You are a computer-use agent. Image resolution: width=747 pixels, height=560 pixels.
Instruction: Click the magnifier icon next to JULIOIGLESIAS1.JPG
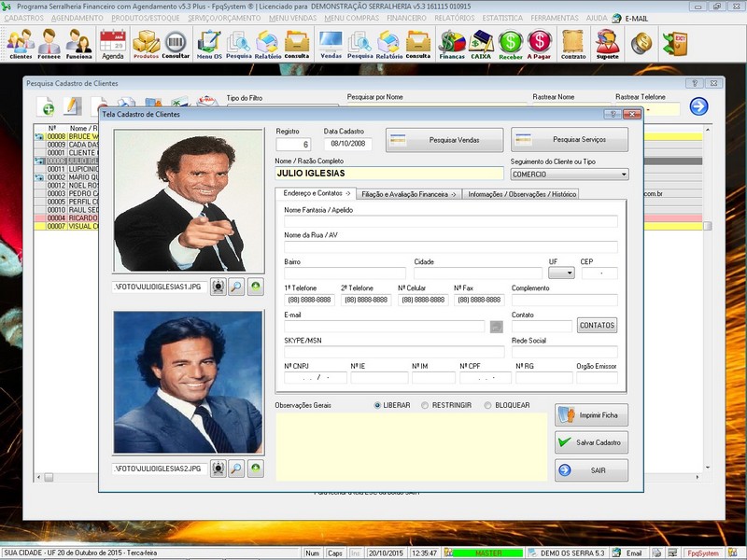click(235, 287)
